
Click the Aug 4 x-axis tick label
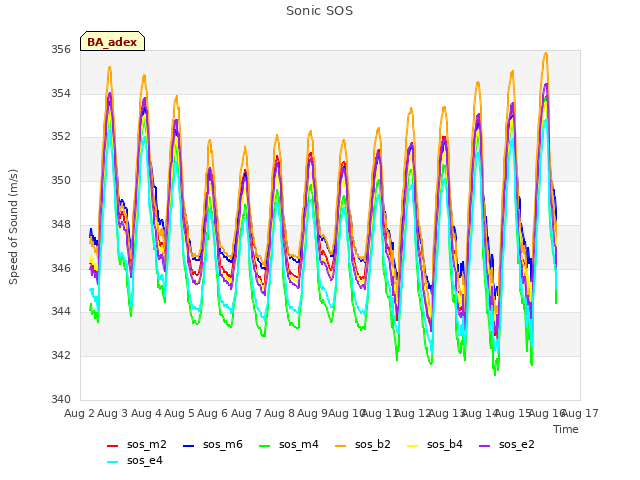coord(146,413)
